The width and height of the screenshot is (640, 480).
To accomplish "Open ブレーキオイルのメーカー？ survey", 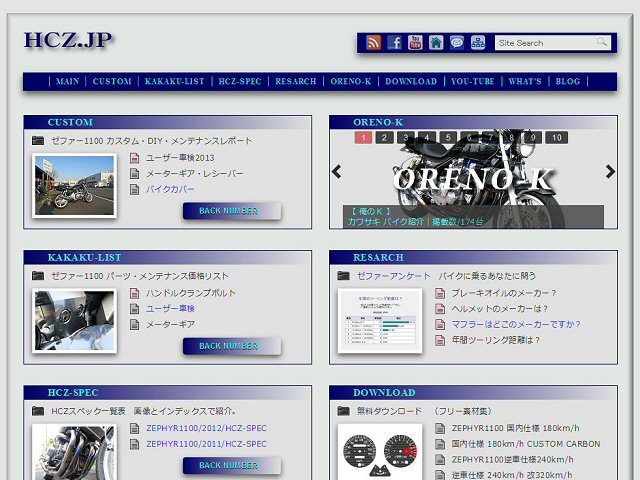I will coord(504,293).
